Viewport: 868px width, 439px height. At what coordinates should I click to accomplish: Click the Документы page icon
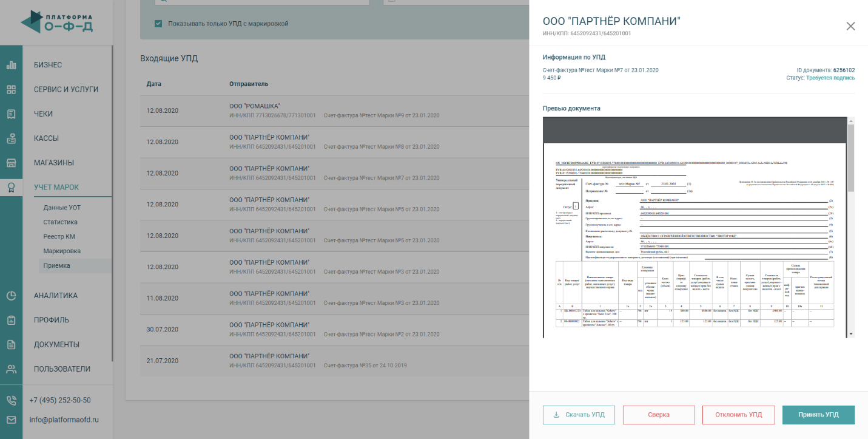tap(11, 344)
